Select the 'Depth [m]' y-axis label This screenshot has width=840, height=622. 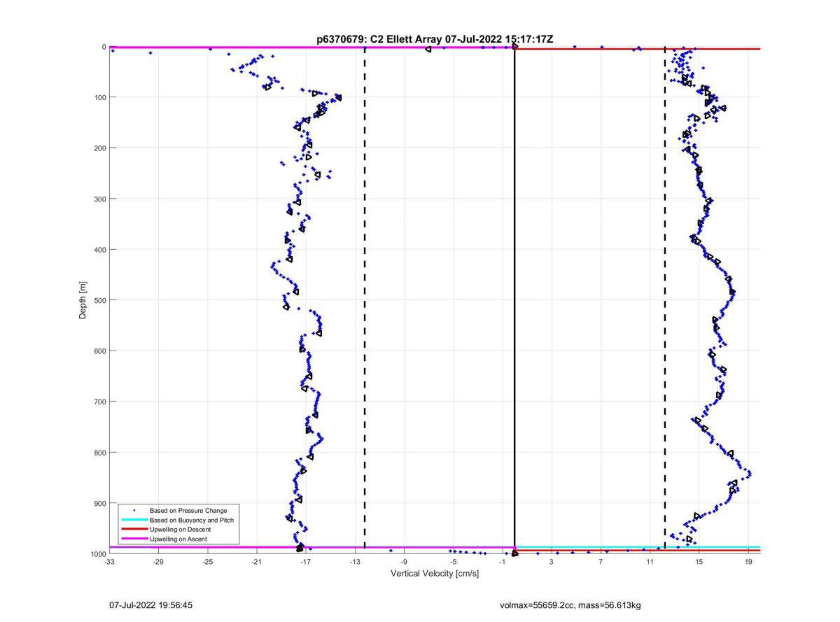83,299
